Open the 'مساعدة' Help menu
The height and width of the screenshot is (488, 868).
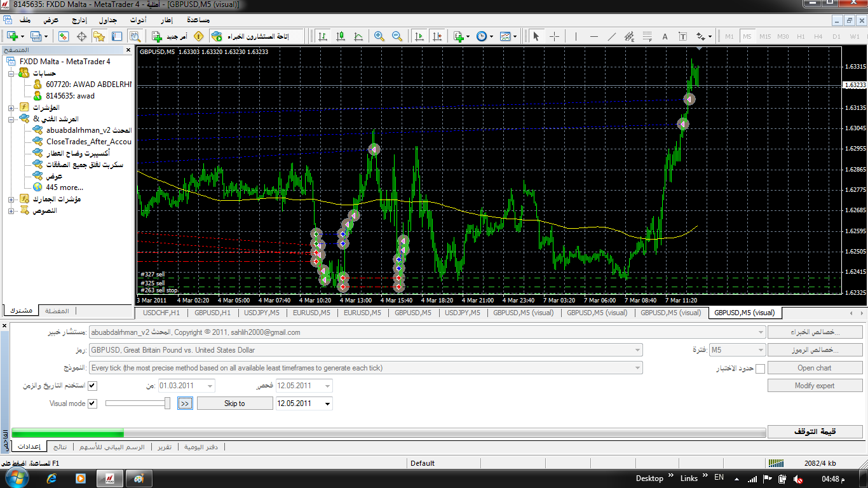coord(199,20)
